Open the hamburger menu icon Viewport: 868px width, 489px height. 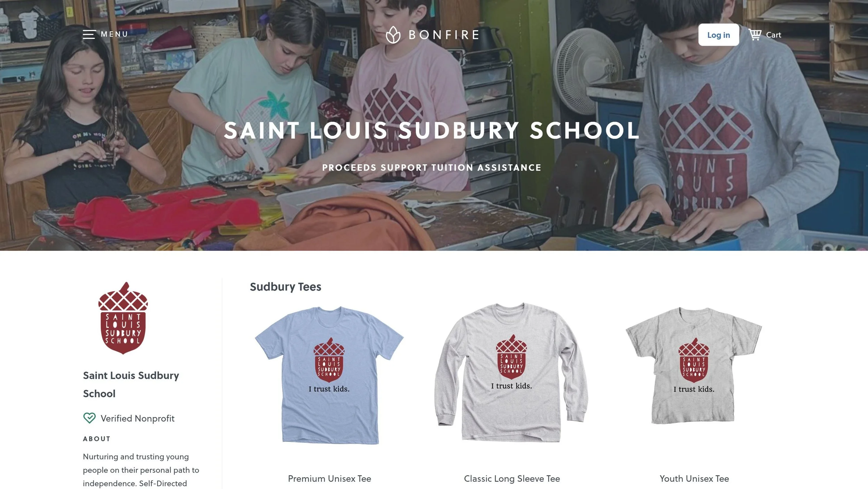pyautogui.click(x=89, y=34)
